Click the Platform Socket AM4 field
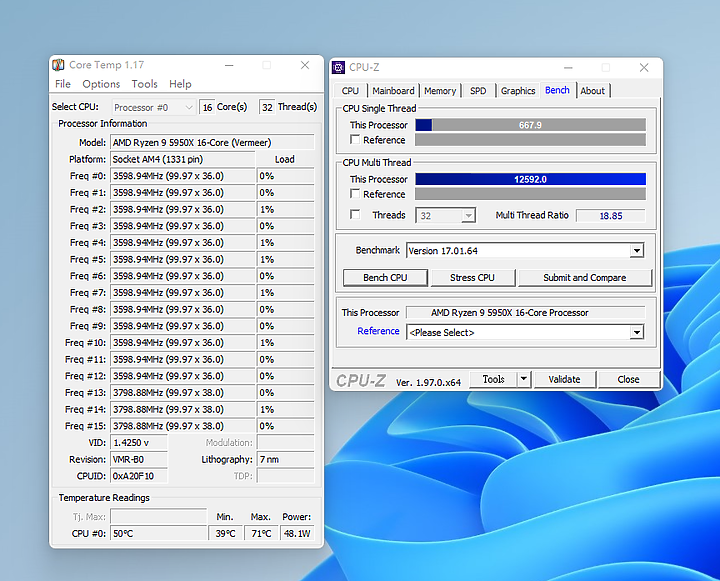720x581 pixels. [x=182, y=159]
